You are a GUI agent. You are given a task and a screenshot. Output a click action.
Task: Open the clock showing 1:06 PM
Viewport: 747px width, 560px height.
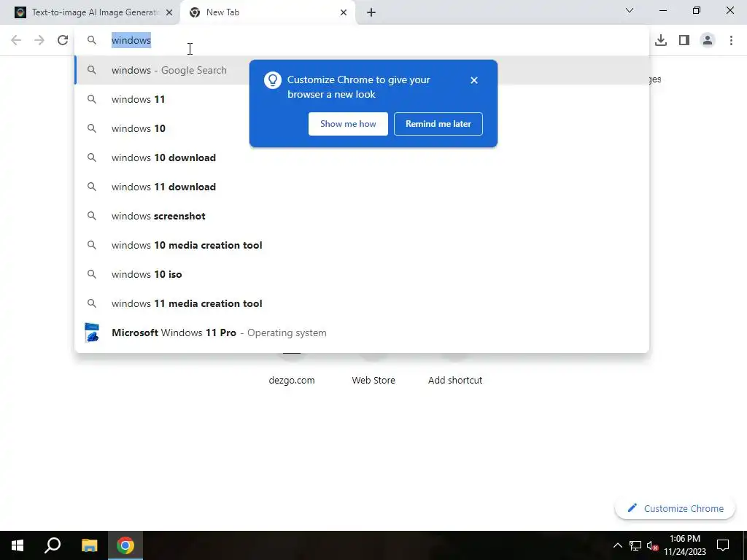coord(685,545)
